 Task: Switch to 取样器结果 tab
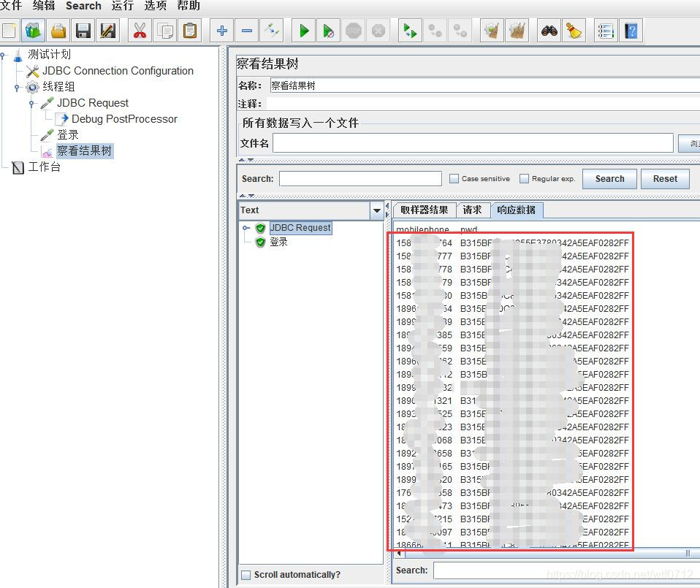pyautogui.click(x=424, y=210)
